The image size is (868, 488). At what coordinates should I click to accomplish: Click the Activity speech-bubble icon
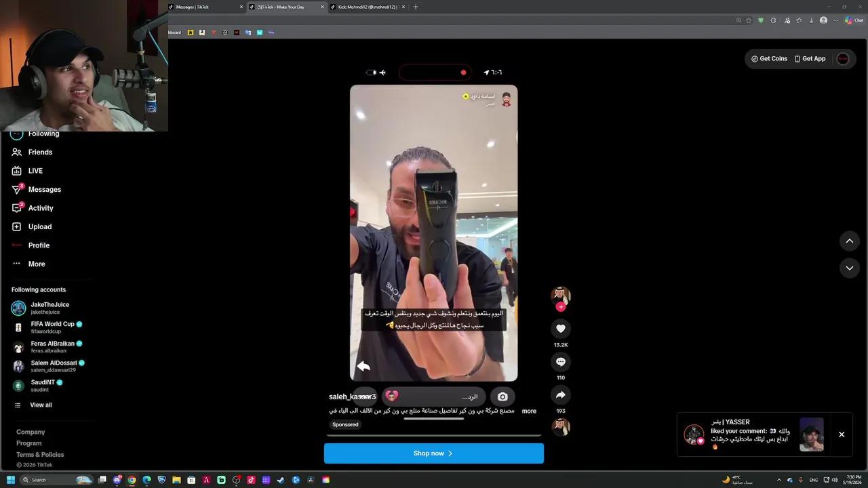point(17,208)
